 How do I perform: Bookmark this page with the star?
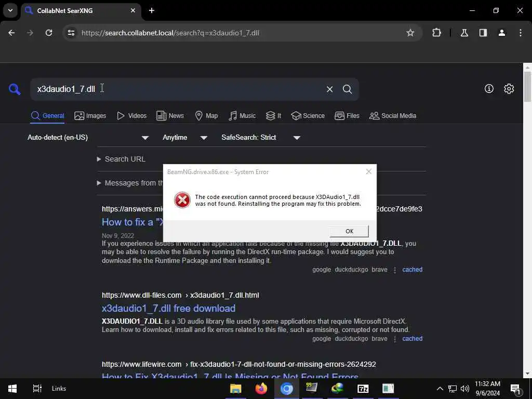410,33
